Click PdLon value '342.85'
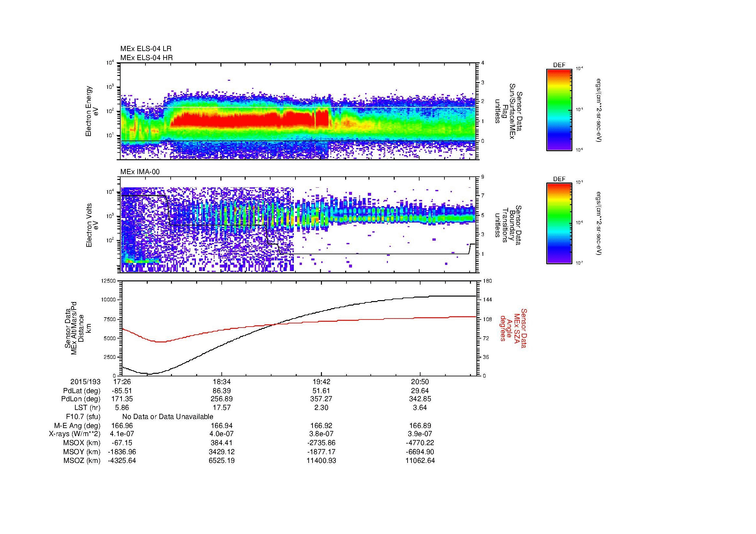The width and height of the screenshot is (756, 534). click(x=420, y=399)
